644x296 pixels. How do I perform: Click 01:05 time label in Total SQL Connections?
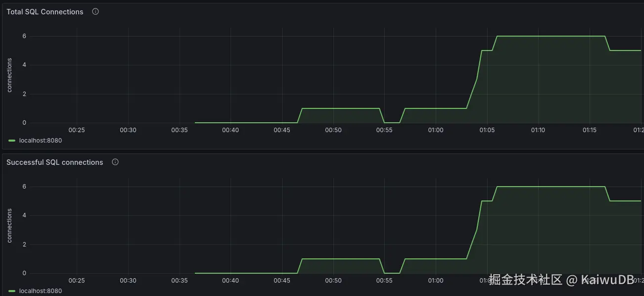pos(487,130)
